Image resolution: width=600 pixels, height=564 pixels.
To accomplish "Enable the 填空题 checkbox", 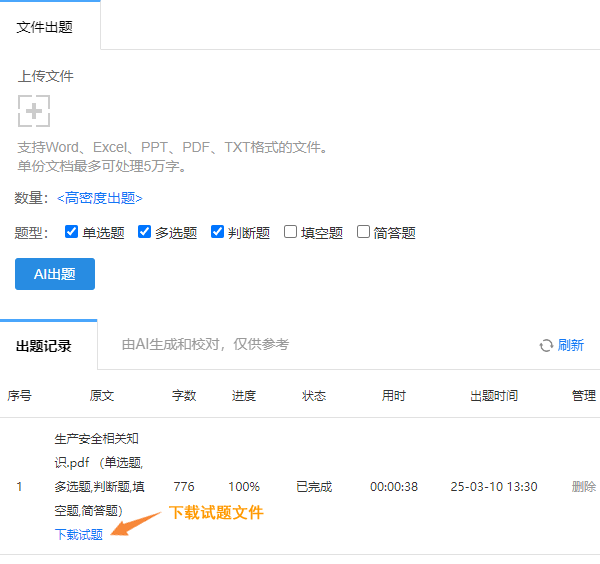I will 291,232.
